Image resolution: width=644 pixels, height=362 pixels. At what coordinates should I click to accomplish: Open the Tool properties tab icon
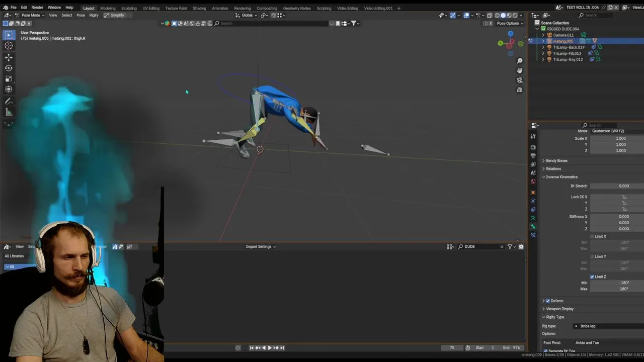533,136
